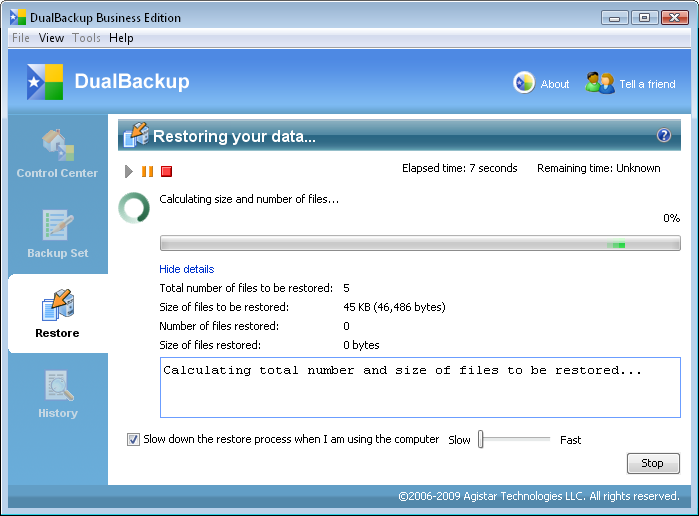Click the red stop square icon

click(166, 171)
